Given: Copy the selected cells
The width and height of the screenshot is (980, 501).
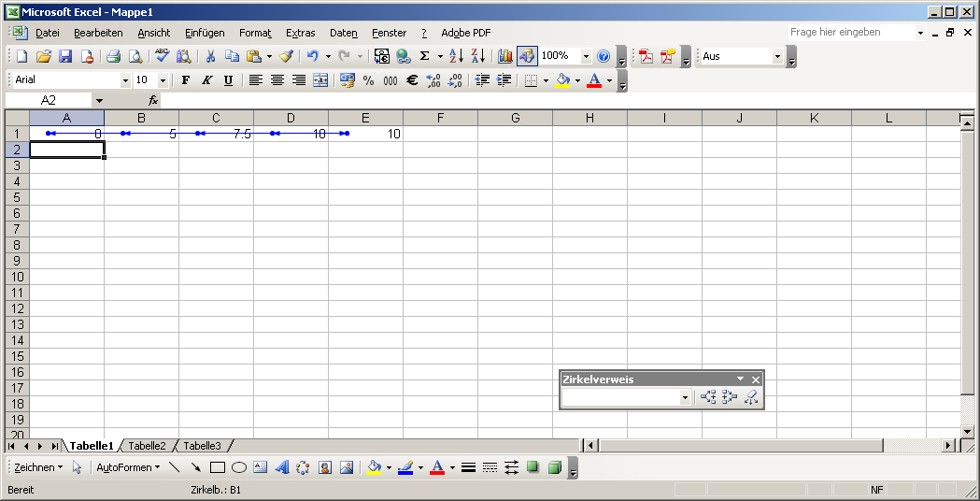Looking at the screenshot, I should coord(232,56).
